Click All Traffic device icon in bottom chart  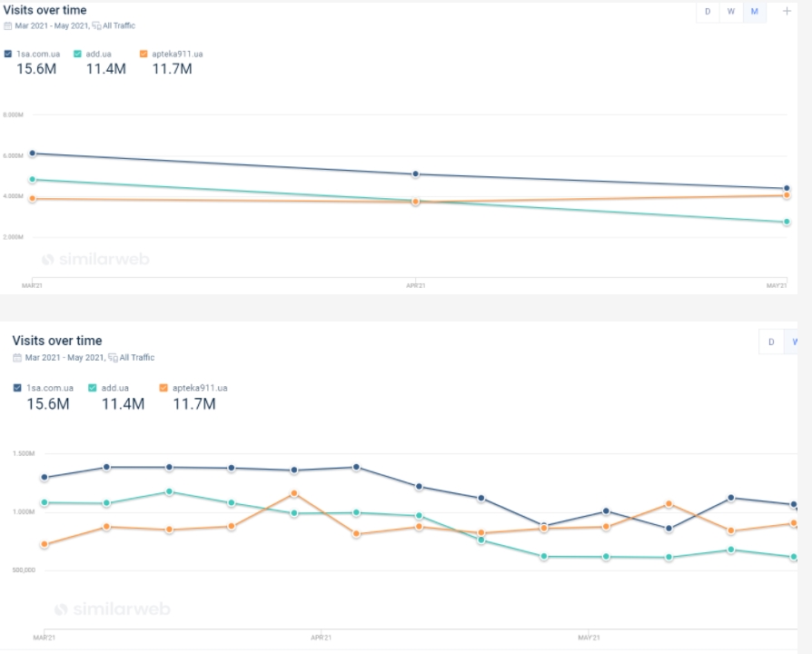(x=113, y=358)
